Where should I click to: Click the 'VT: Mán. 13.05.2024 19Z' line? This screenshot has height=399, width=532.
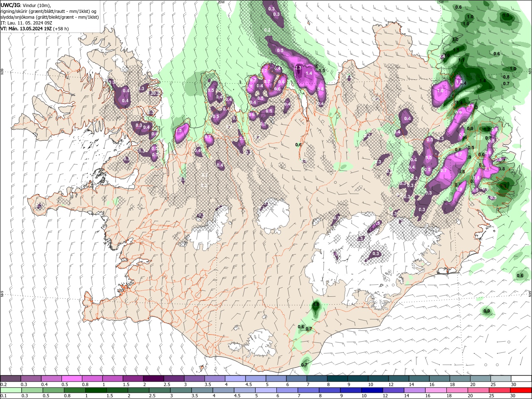35,29
